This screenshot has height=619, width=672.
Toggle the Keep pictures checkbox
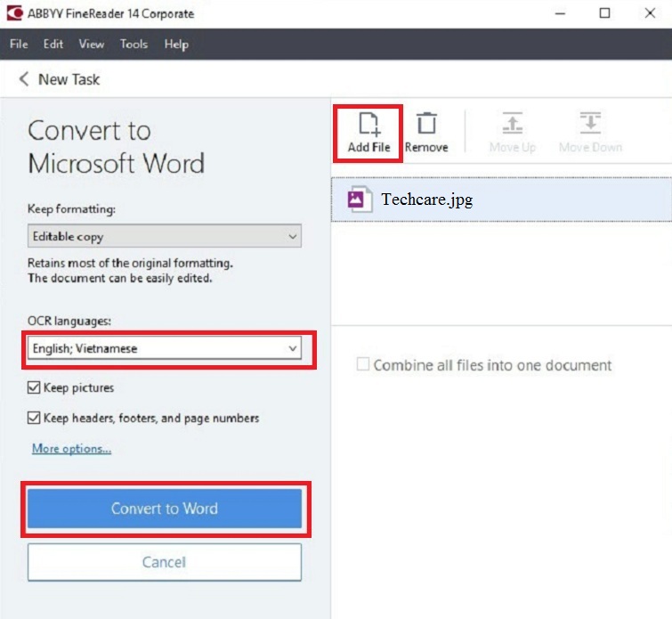point(35,388)
